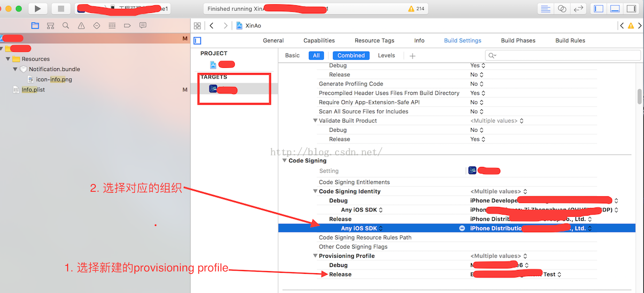Open the Resource Tags tab
The height and width of the screenshot is (293, 644).
pos(374,41)
